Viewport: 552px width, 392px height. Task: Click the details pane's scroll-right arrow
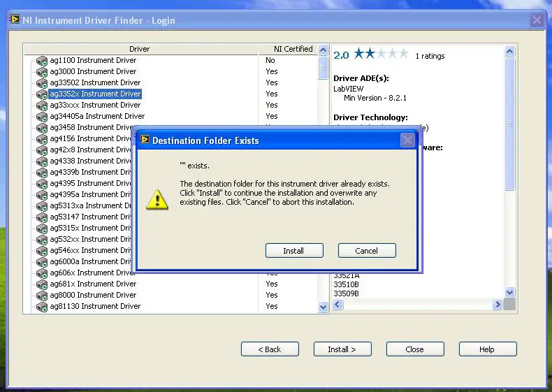[x=497, y=304]
